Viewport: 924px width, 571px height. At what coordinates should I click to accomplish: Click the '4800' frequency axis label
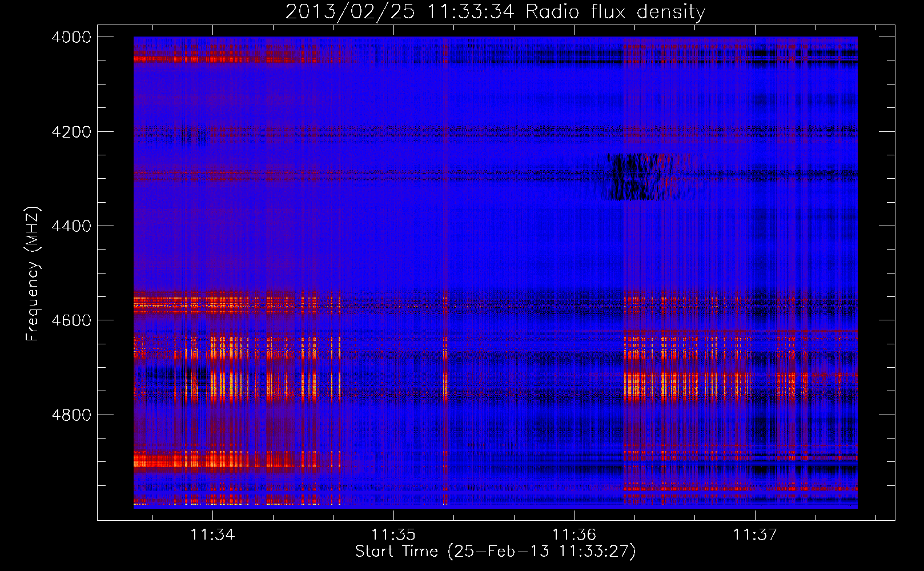pos(71,415)
